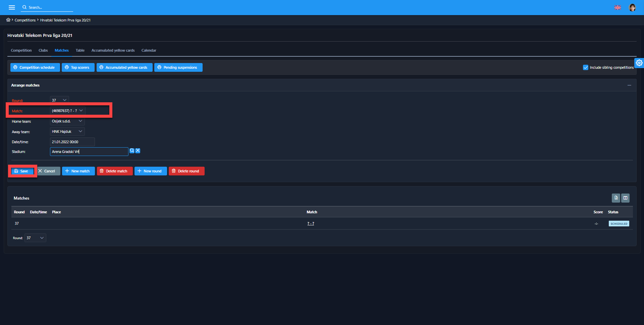Open the language flag selector
Viewport: 644px width, 325px height.
tap(618, 7)
